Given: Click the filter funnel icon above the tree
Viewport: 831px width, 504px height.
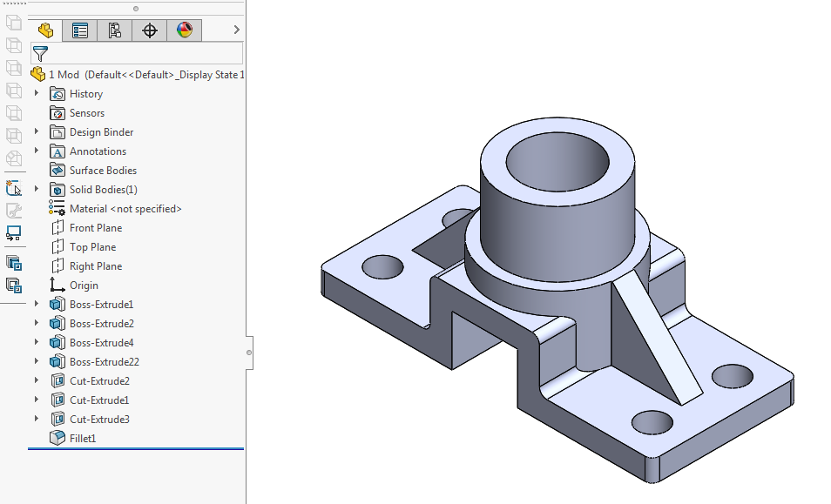Looking at the screenshot, I should [x=40, y=52].
